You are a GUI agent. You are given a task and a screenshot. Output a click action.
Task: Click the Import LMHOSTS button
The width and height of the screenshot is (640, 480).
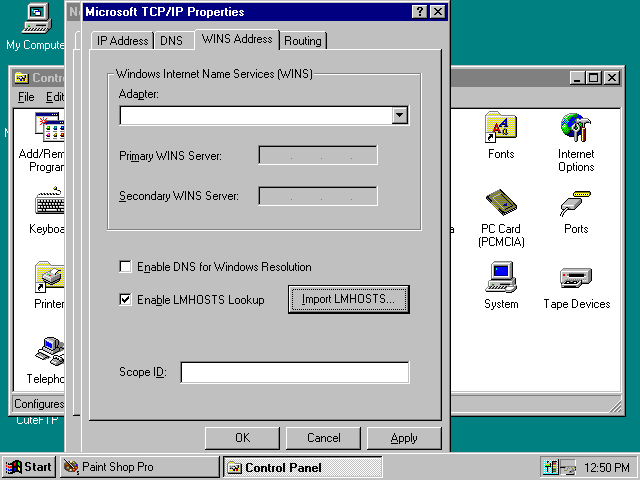coord(349,299)
